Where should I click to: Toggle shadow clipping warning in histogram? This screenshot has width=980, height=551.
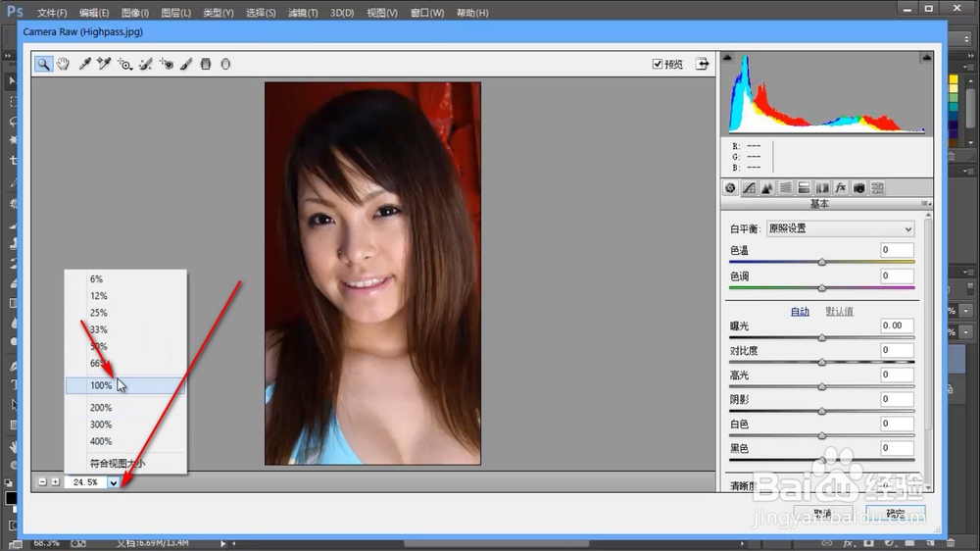pyautogui.click(x=727, y=58)
